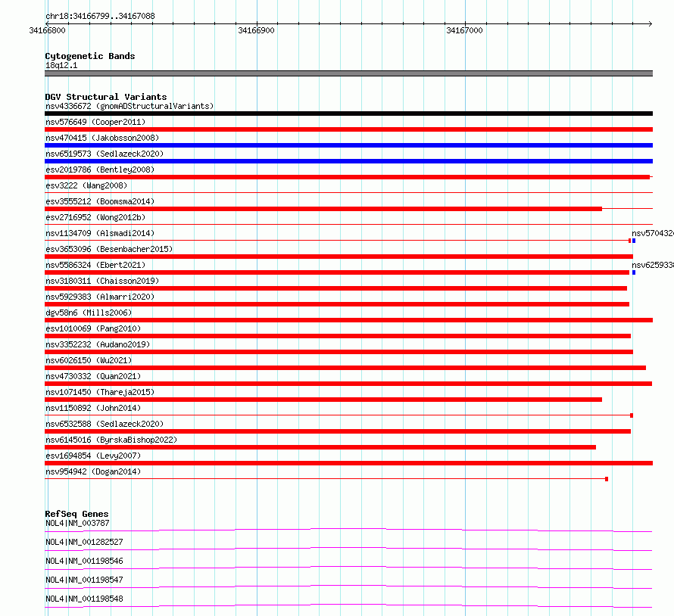Screen dimensions: 674x616
Task: Select variant nsv954942 (Dogan2014) label
Action: [x=93, y=471]
